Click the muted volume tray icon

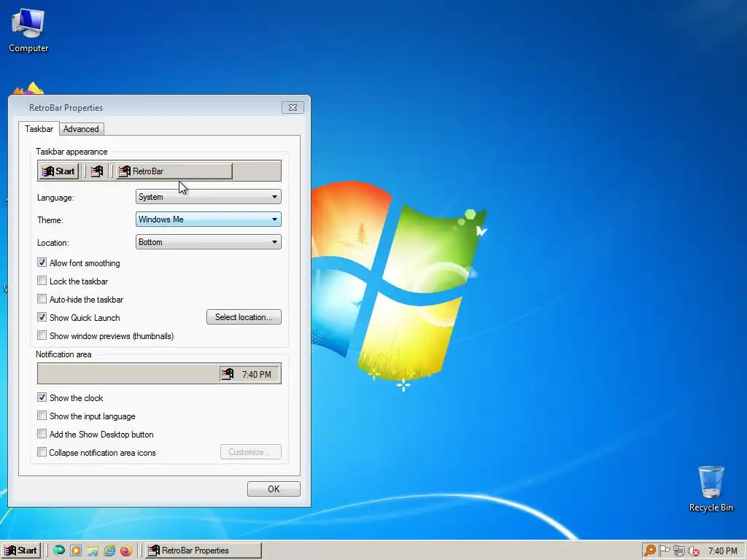point(694,551)
